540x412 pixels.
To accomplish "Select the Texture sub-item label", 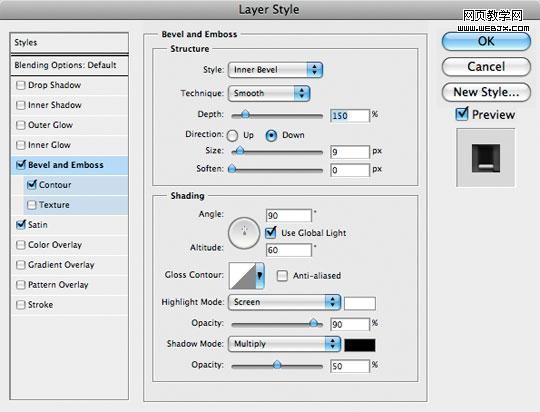I will click(x=54, y=205).
